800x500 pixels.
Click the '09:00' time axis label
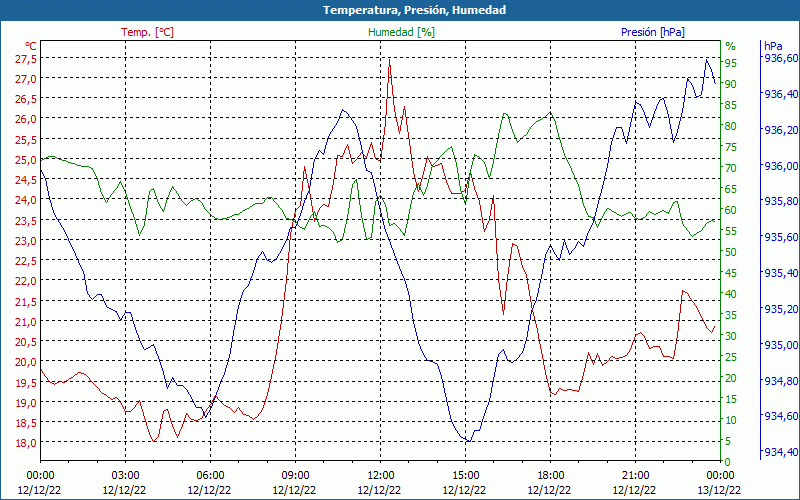pos(295,476)
